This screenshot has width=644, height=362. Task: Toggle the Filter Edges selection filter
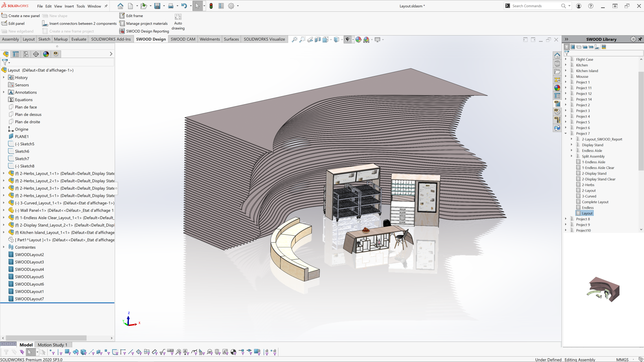(x=60, y=352)
